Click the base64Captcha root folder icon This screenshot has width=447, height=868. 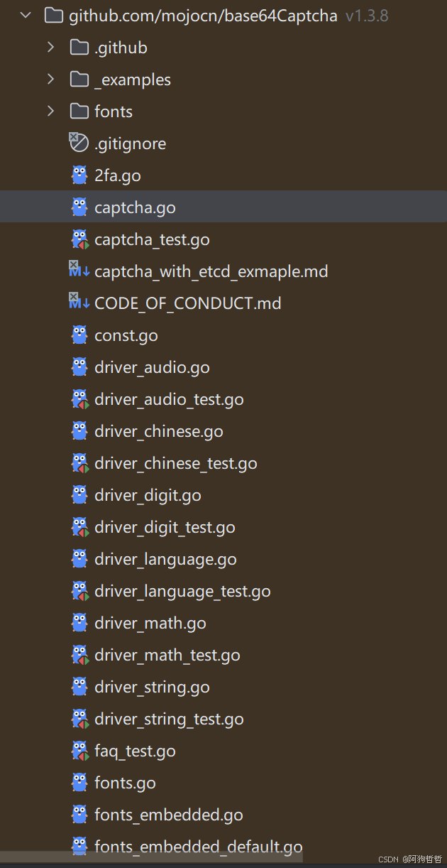tap(53, 15)
